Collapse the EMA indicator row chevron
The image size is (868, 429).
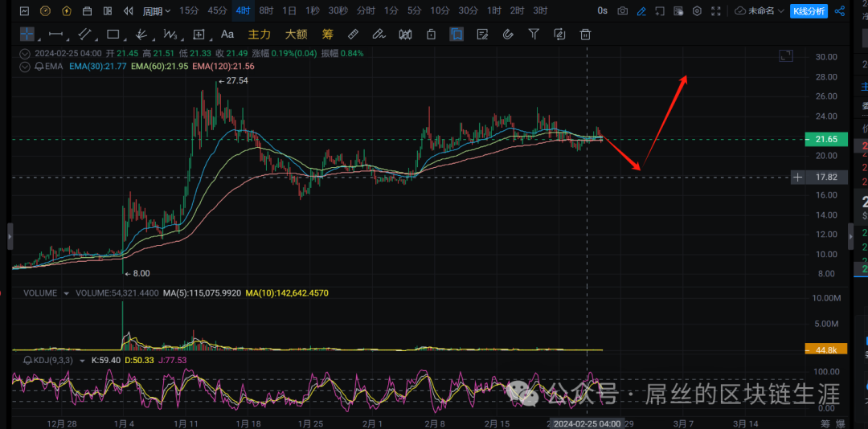[x=24, y=66]
